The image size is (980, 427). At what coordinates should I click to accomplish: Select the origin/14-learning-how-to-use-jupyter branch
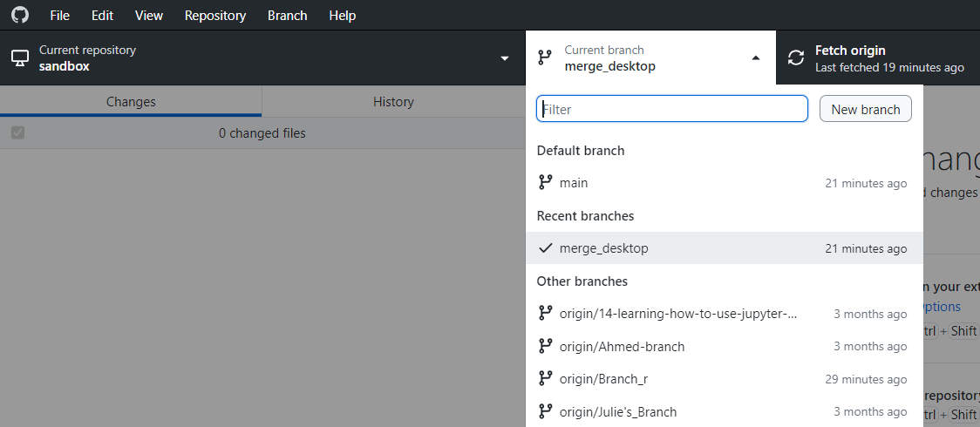[x=678, y=314]
